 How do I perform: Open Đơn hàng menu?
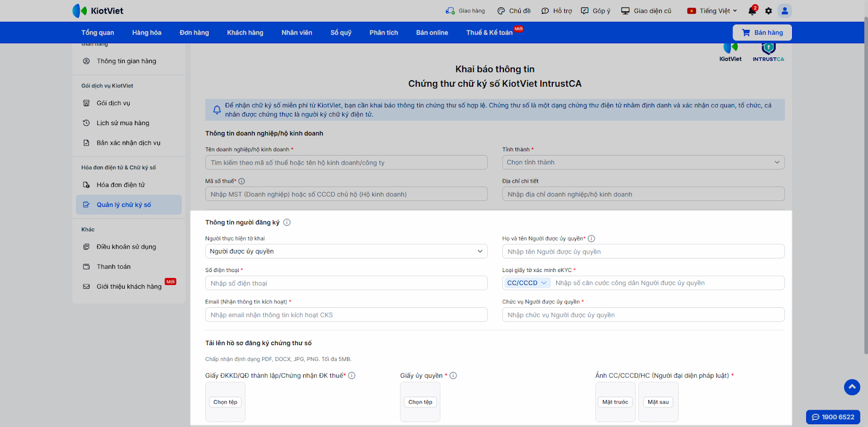[194, 33]
